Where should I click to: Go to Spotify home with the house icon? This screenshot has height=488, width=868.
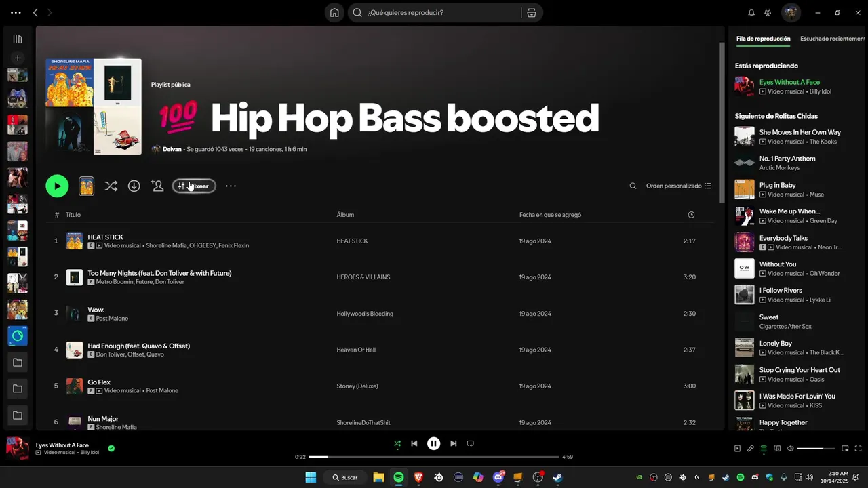pyautogui.click(x=334, y=13)
